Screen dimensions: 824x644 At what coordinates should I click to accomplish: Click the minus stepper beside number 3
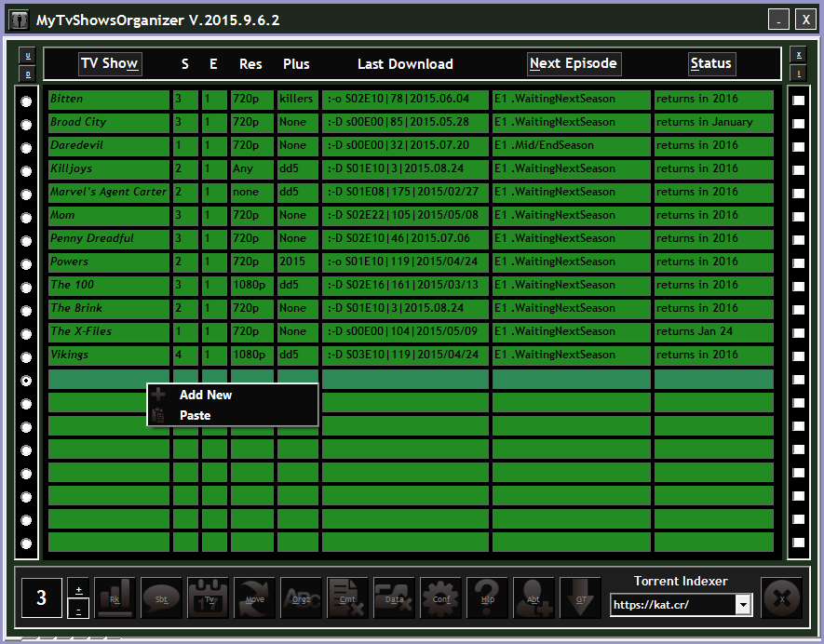(79, 610)
